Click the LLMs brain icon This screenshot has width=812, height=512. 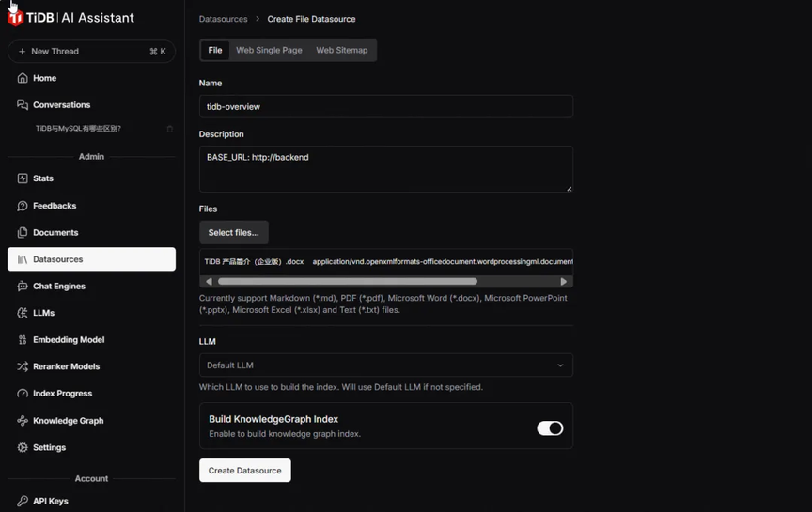[23, 313]
